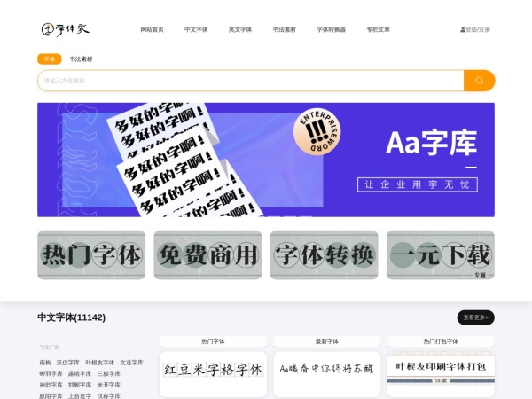Image resolution: width=532 pixels, height=399 pixels.
Task: Select the 热门打包字体 tab
Action: (x=441, y=341)
